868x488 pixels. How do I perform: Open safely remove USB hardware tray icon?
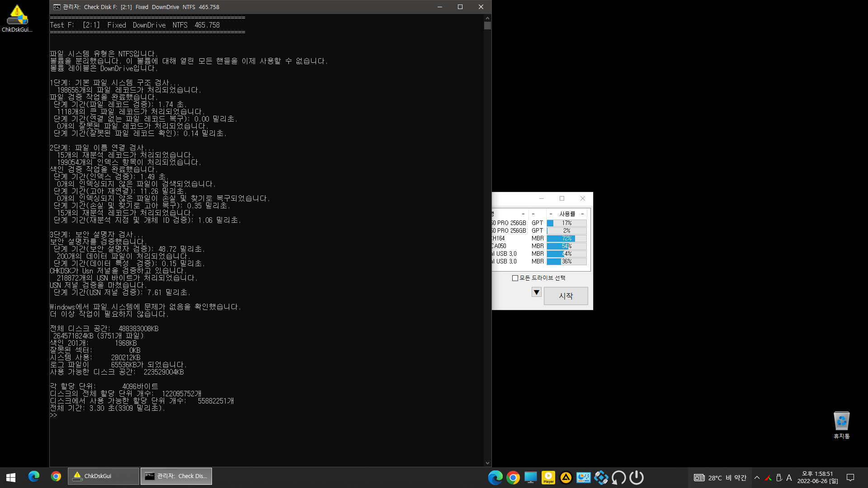pyautogui.click(x=779, y=478)
